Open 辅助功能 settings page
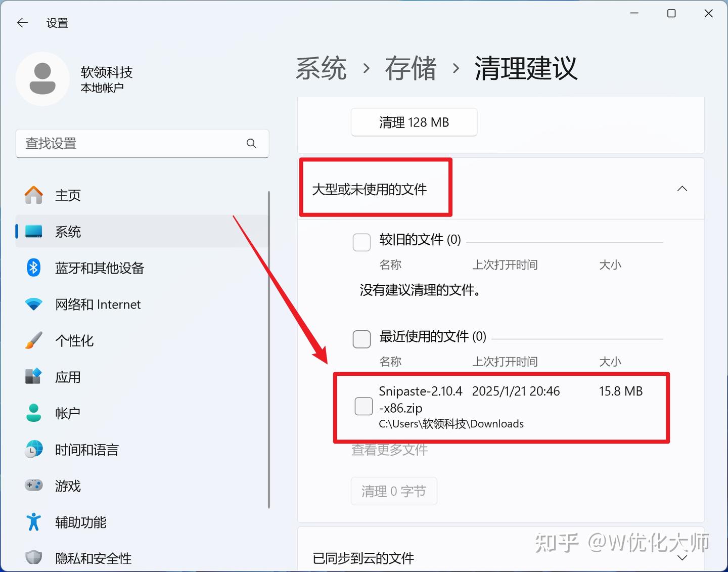The width and height of the screenshot is (728, 572). [x=142, y=522]
